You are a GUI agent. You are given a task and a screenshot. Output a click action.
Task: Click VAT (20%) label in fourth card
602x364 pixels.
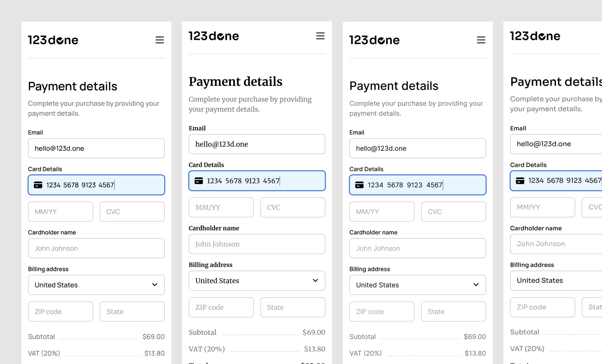point(527,349)
